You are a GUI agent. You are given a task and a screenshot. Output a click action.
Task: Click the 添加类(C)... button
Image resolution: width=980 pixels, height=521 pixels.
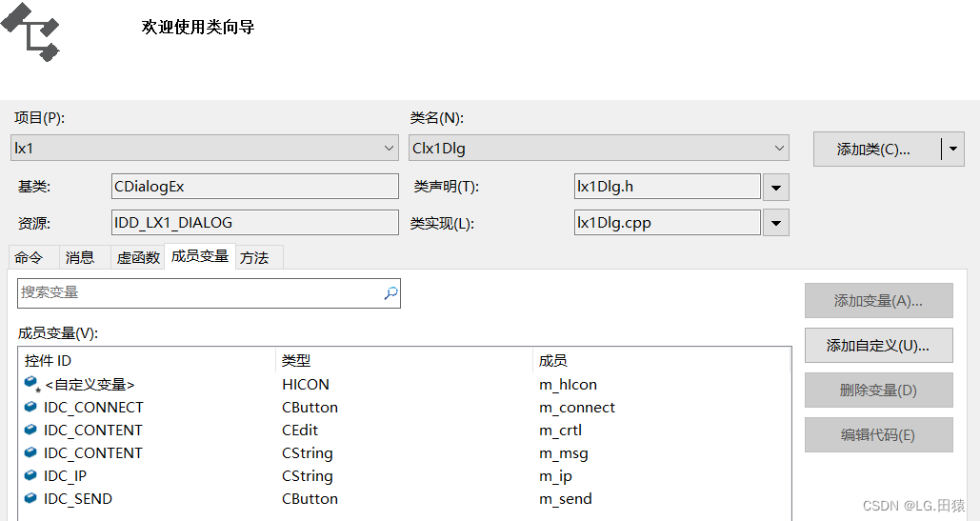point(873,149)
